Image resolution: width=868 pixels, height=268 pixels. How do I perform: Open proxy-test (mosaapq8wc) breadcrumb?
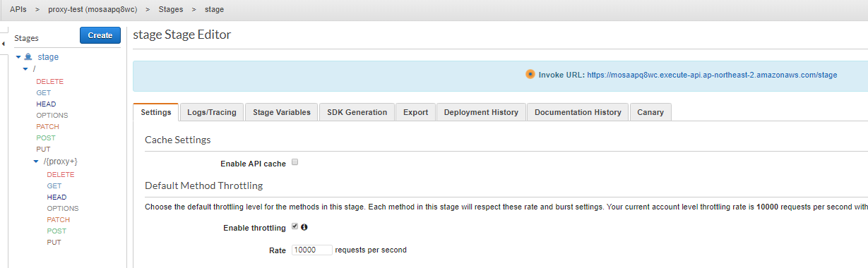[x=93, y=10]
